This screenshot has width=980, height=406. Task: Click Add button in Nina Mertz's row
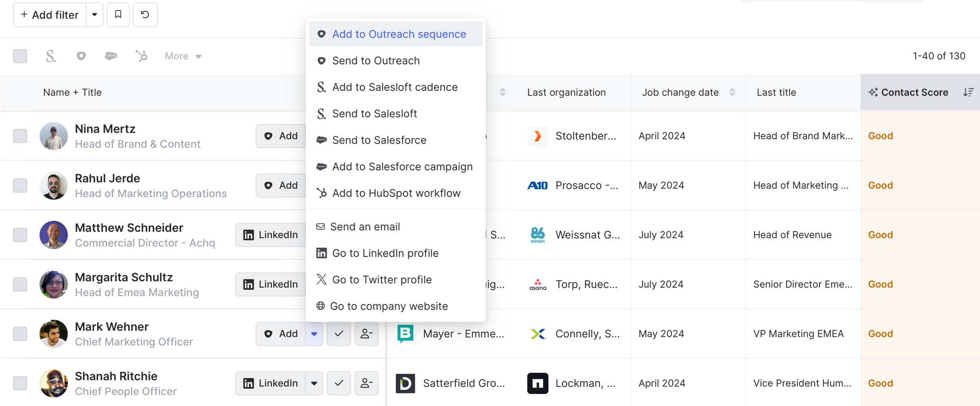tap(281, 136)
